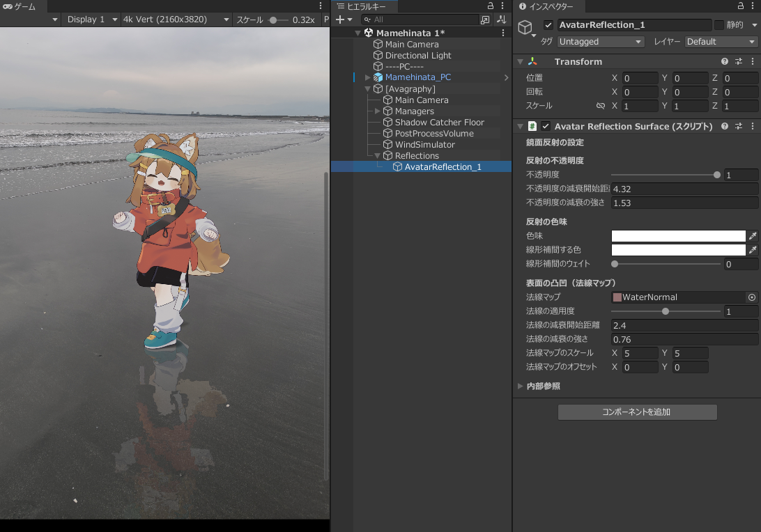
Task: Click the GameObject cube icon in Inspector
Action: [525, 27]
